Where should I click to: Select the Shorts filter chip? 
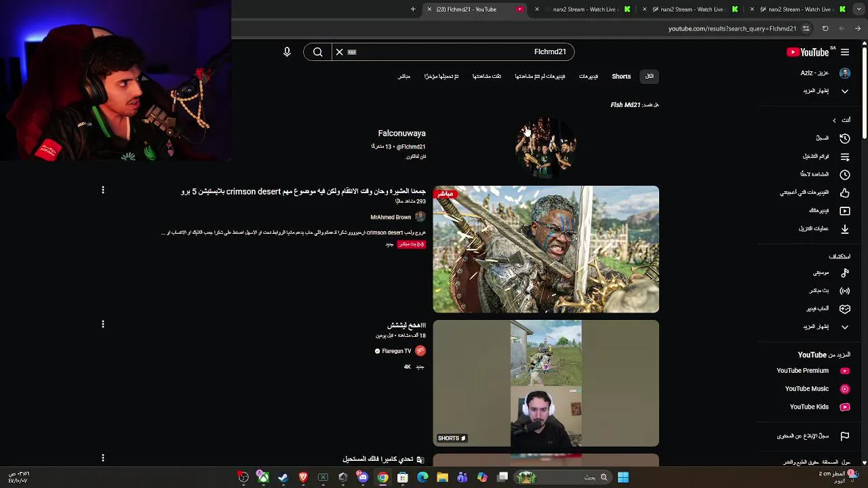(x=621, y=77)
